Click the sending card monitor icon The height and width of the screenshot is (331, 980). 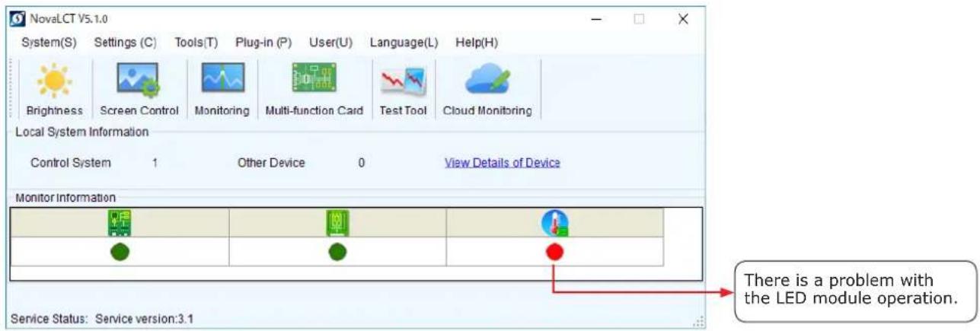tap(120, 222)
